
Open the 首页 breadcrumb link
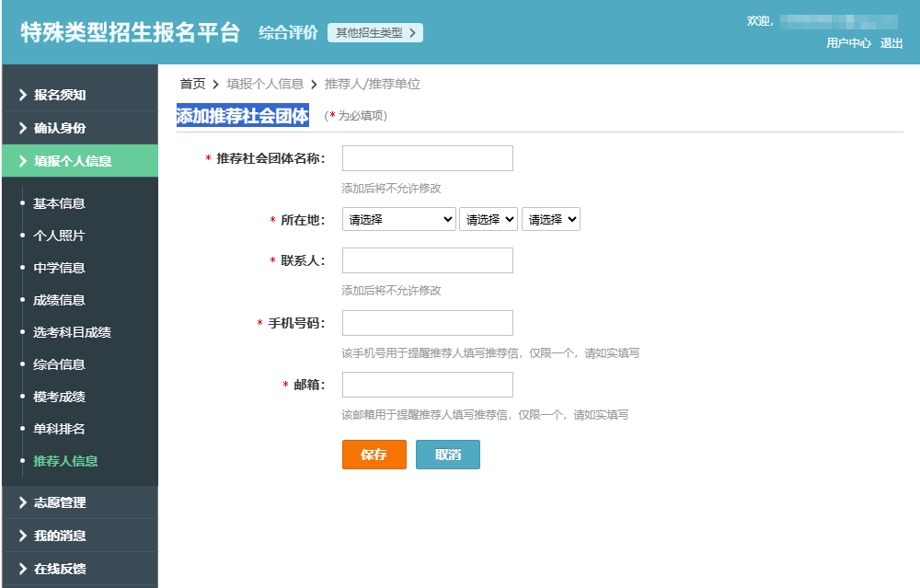(190, 82)
